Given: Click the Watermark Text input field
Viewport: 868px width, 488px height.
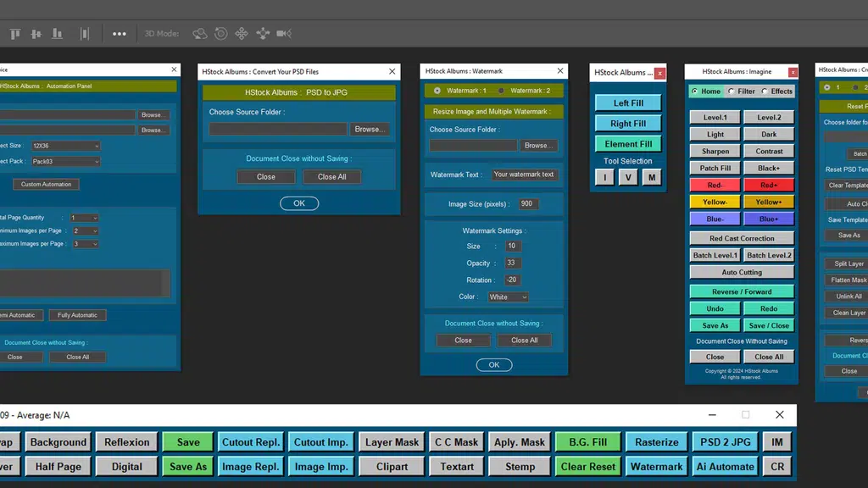Looking at the screenshot, I should point(524,175).
